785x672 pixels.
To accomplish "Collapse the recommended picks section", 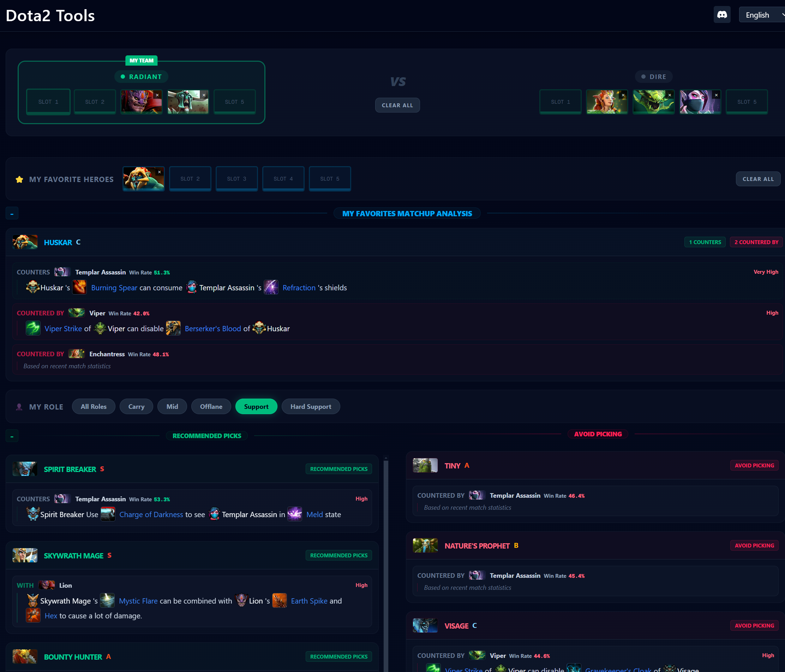I will 12,435.
